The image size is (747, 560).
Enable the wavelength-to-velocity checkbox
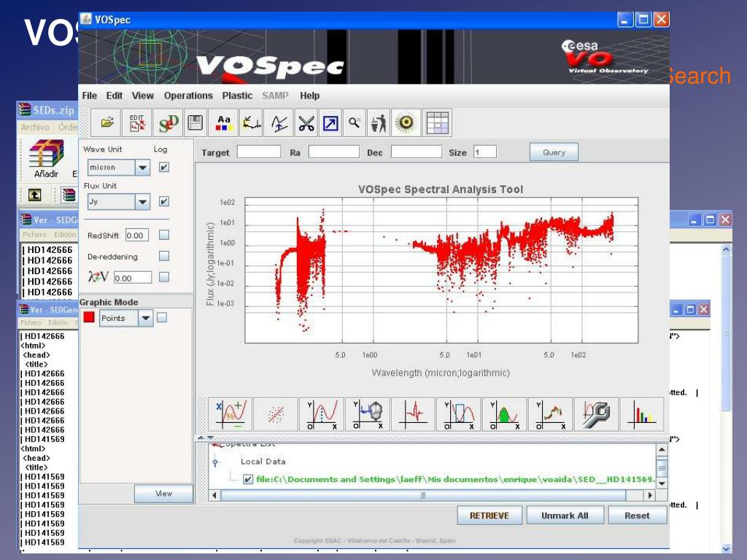pyautogui.click(x=164, y=277)
